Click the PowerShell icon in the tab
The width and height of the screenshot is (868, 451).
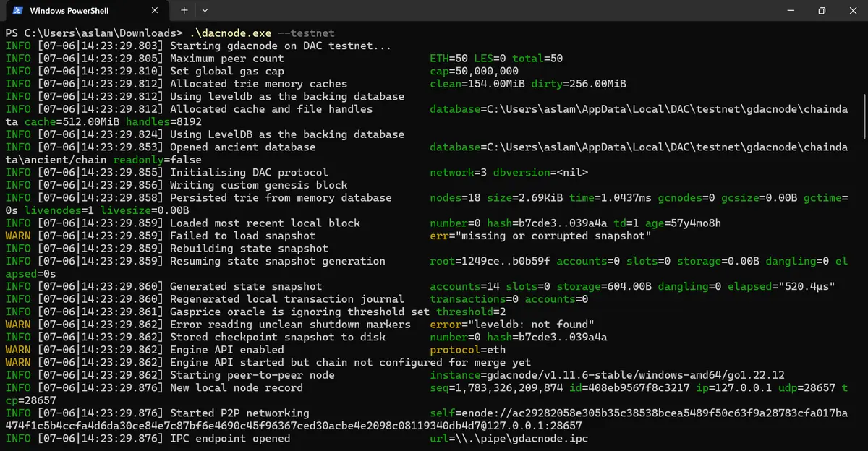click(17, 11)
